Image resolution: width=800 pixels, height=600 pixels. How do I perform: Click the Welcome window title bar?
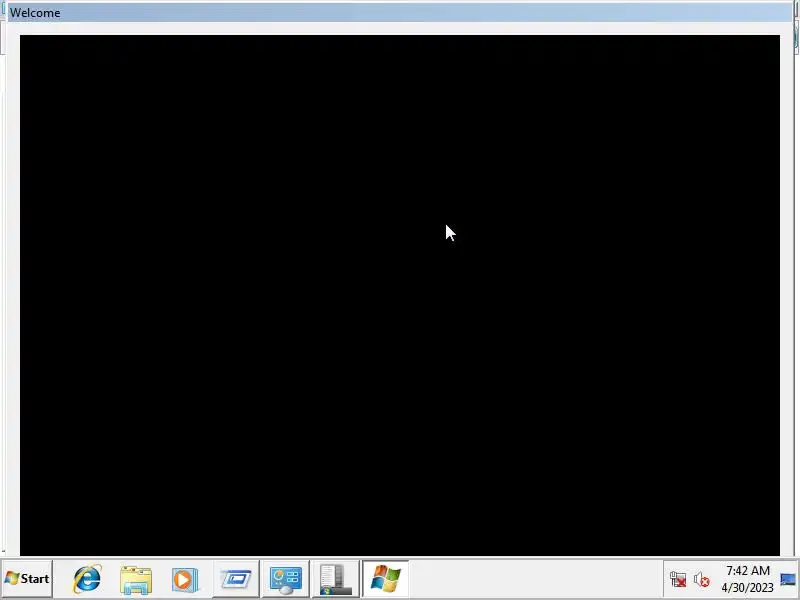coord(400,13)
